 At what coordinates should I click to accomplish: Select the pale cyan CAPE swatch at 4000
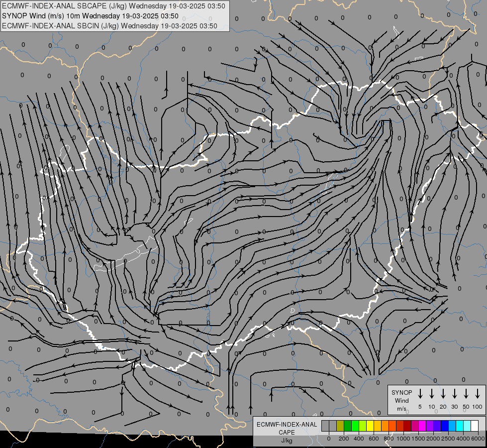coord(468,426)
